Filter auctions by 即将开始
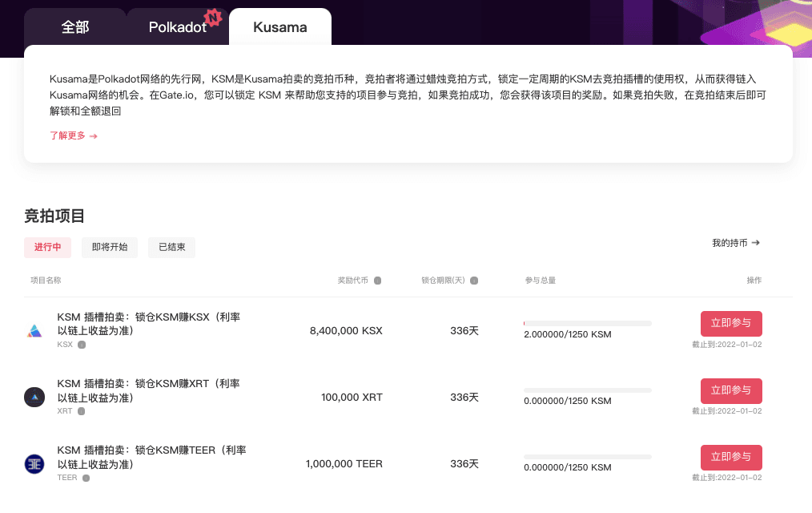The image size is (812, 513). coord(110,247)
